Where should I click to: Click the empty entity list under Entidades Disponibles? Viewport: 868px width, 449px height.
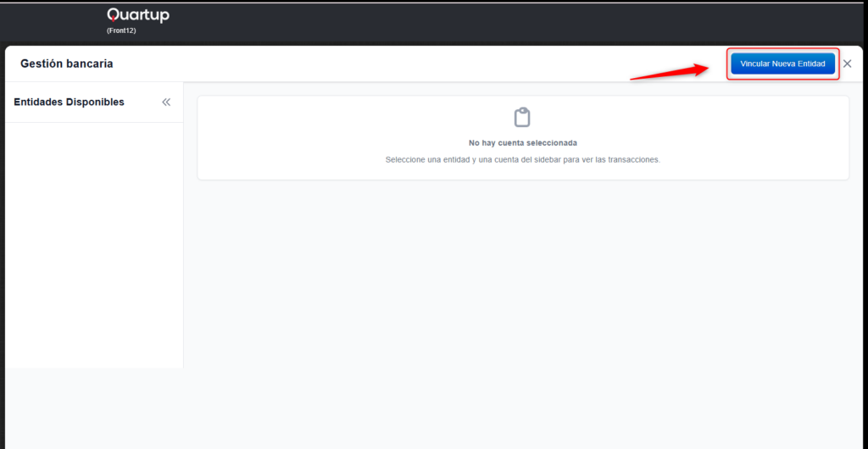click(x=93, y=237)
